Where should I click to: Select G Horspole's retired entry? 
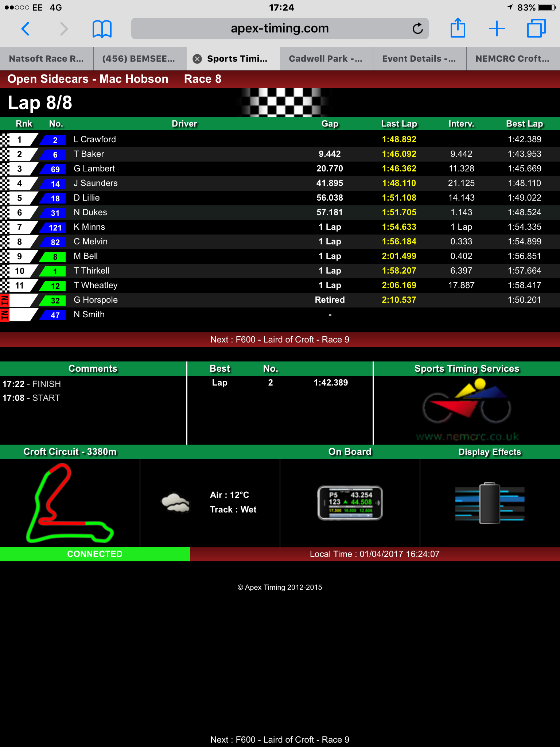point(280,300)
